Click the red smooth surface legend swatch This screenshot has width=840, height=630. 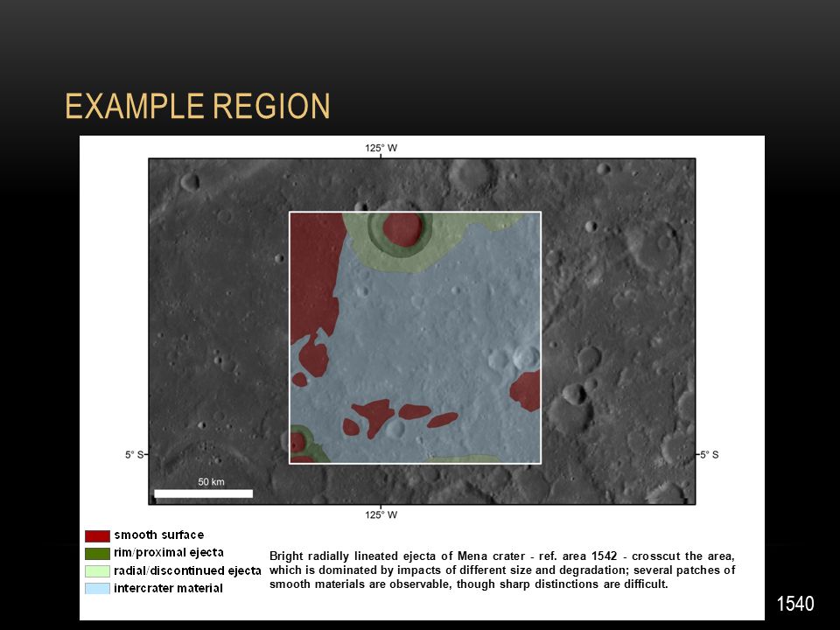coord(97,535)
